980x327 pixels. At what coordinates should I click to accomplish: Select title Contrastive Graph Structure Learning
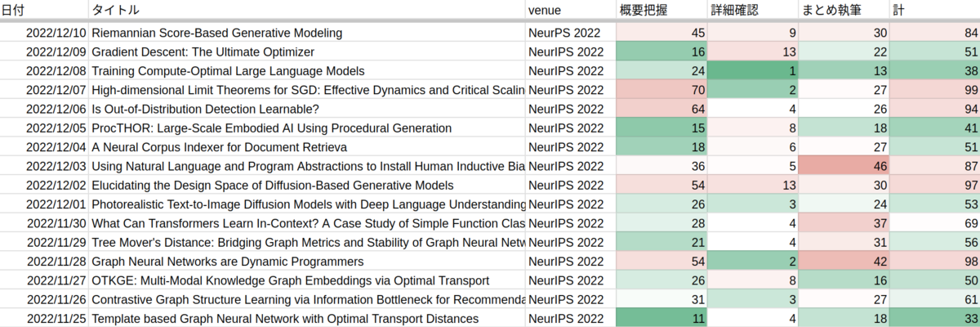point(307,299)
